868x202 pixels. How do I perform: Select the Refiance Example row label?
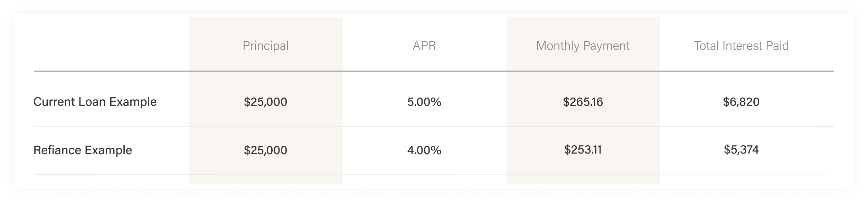83,150
